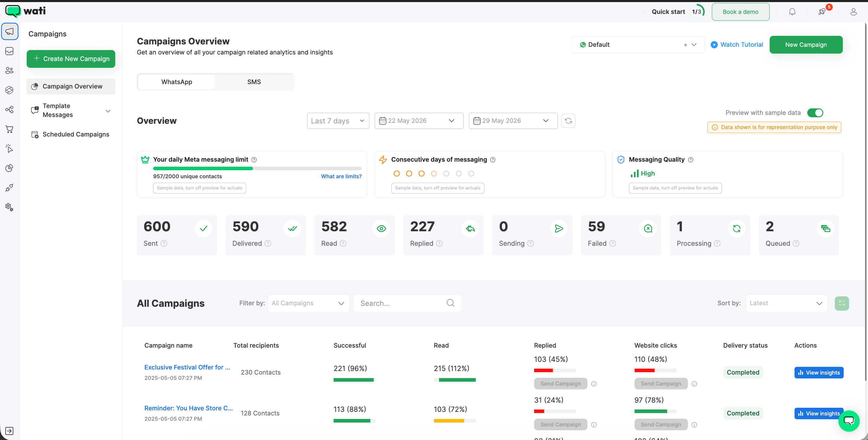868x440 pixels.
Task: Click the 227 Replied stat card
Action: point(443,235)
